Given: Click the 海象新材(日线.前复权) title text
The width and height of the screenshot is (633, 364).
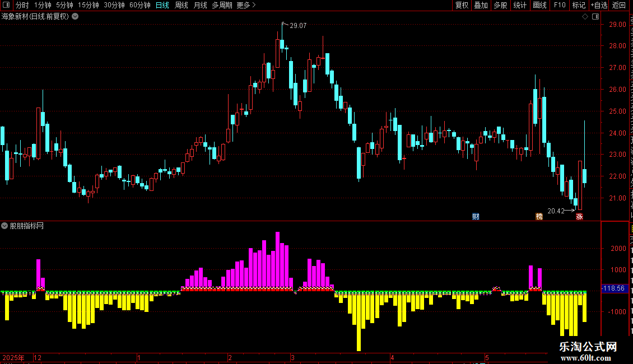Looking at the screenshot, I should [x=35, y=17].
